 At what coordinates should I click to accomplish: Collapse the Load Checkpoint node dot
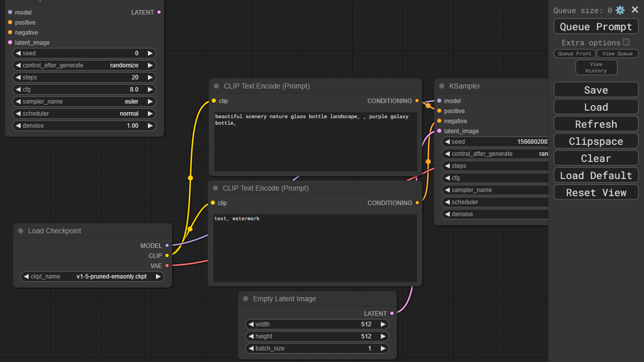(x=21, y=231)
